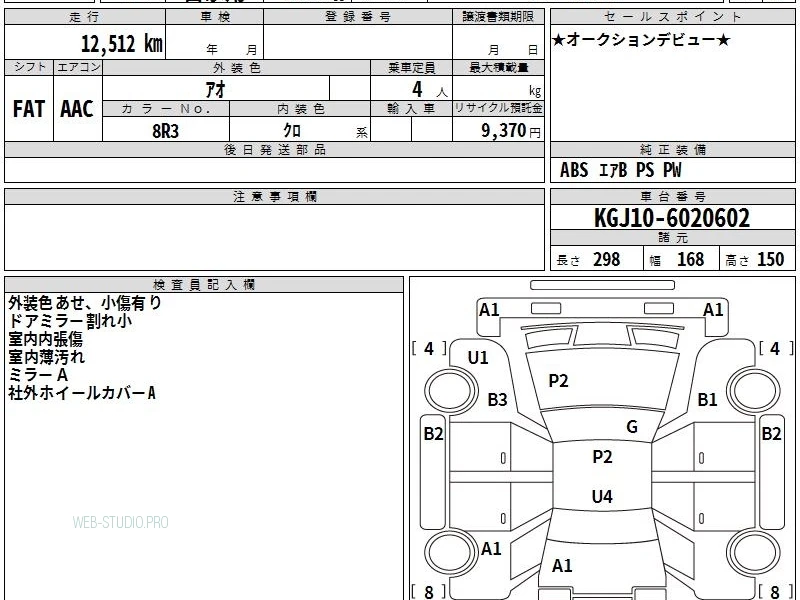Click the 乗車定員 header cell
This screenshot has width=800, height=600.
(411, 67)
